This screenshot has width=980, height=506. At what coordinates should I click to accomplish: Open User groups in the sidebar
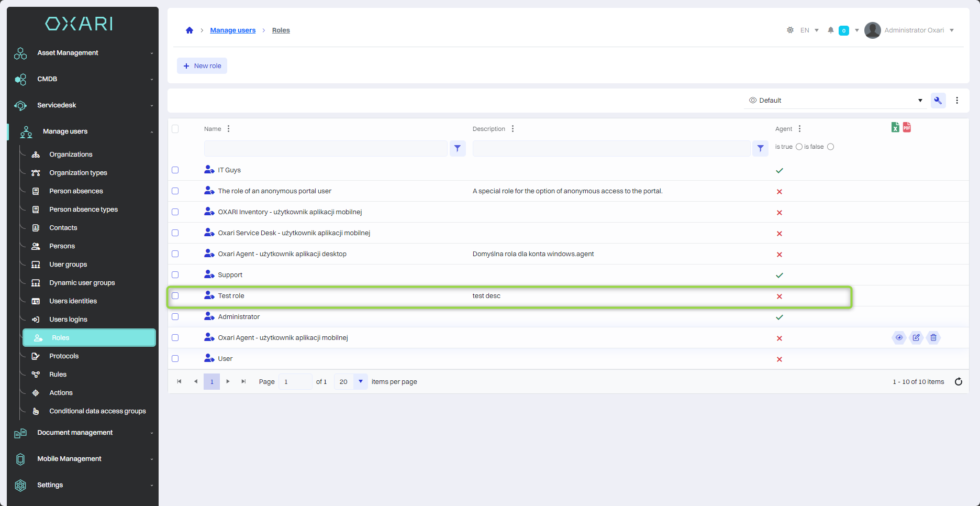pyautogui.click(x=68, y=265)
